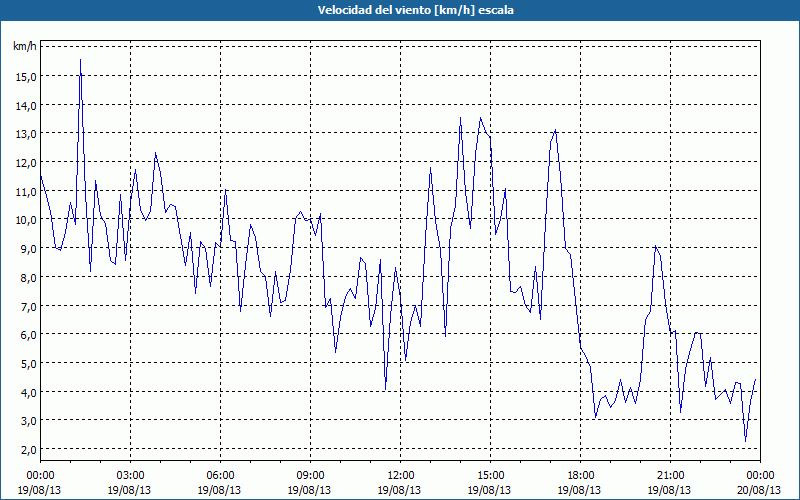800x500 pixels.
Task: Select the 5,0 y-axis label
Action: [29, 364]
